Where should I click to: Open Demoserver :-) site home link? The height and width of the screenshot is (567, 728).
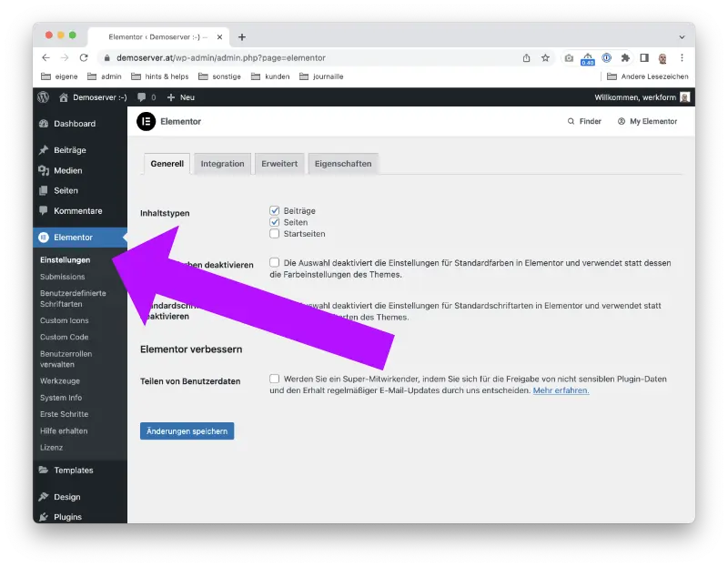coord(94,97)
